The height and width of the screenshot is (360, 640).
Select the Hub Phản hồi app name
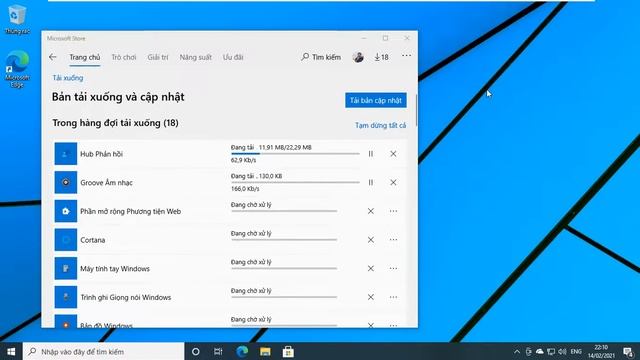pyautogui.click(x=101, y=154)
